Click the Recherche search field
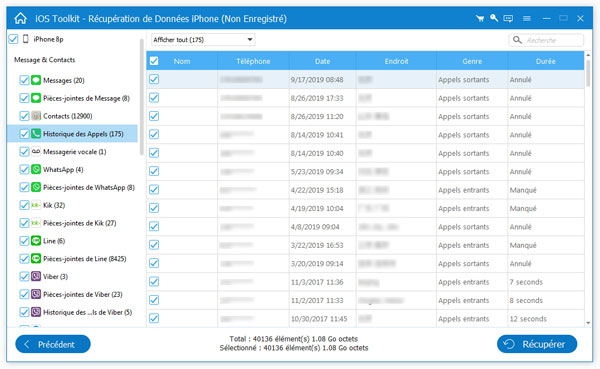 click(546, 40)
